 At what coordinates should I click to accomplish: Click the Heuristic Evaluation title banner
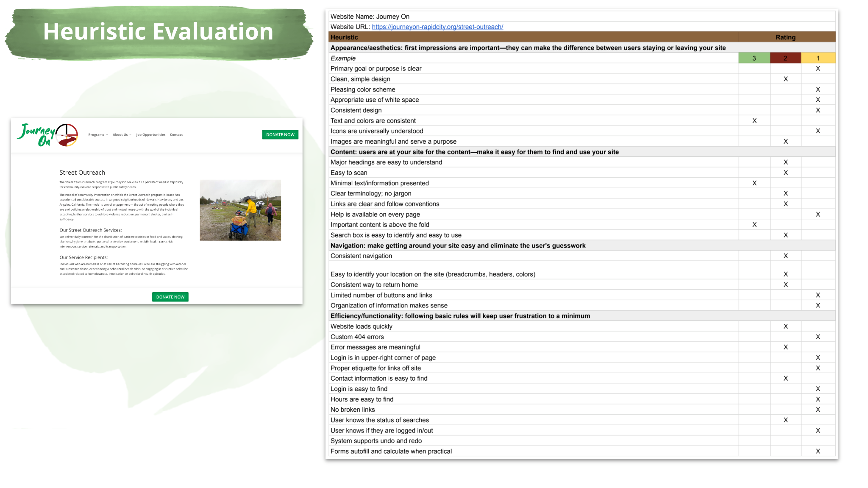pyautogui.click(x=159, y=32)
